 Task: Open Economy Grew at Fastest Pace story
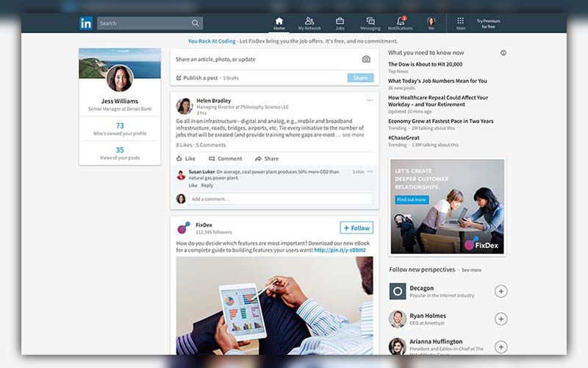[440, 121]
